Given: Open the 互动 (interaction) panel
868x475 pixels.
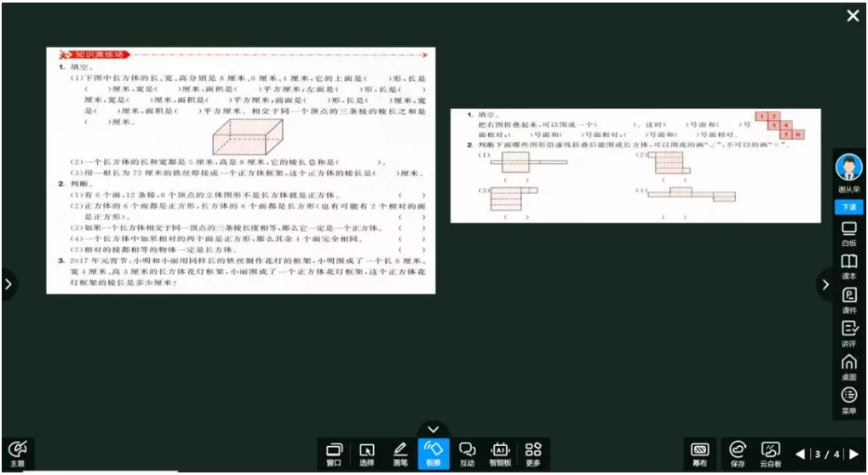Looking at the screenshot, I should tap(467, 453).
